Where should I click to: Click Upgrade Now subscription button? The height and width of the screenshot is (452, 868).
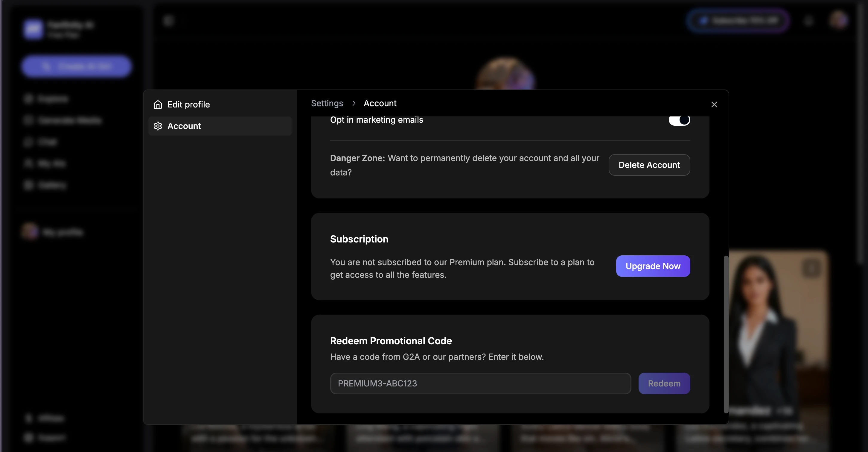(653, 266)
